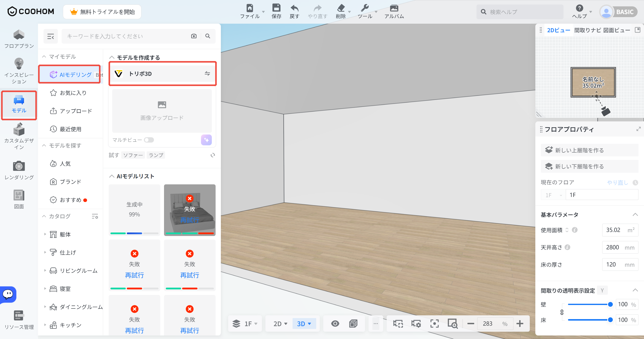Click 再試行 on the failed bed model

point(190,220)
